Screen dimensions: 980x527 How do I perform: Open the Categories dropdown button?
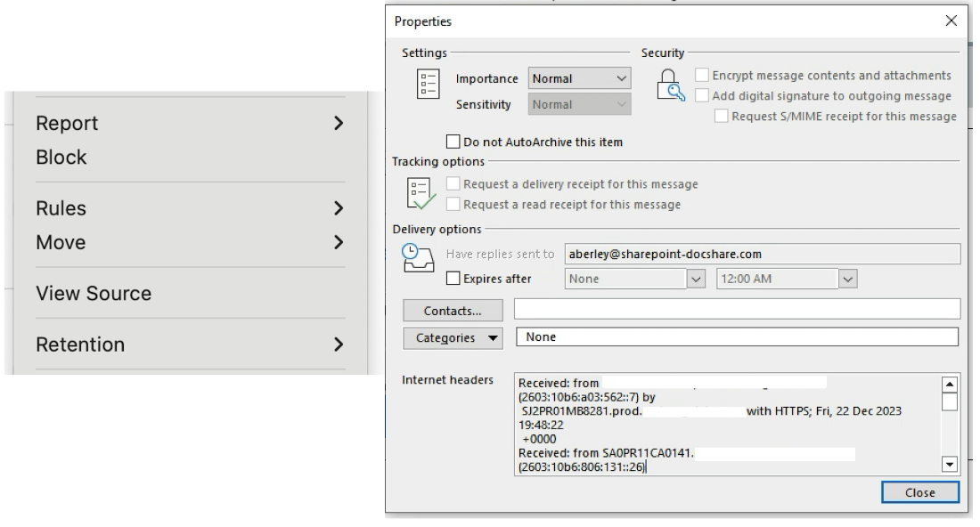pos(453,337)
